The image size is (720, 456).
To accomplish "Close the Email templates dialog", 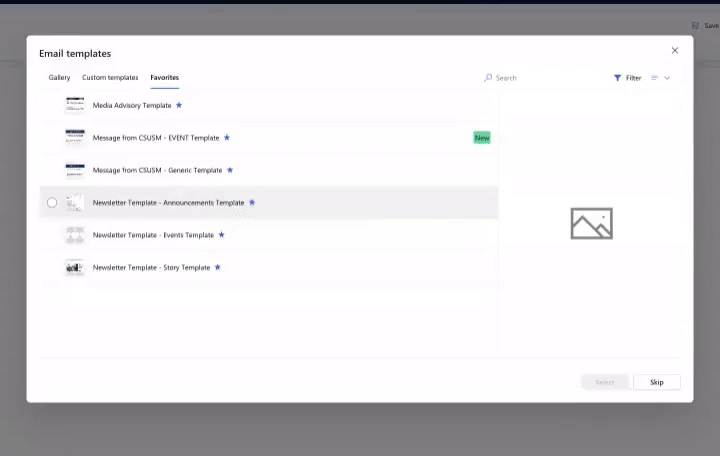I will 675,51.
